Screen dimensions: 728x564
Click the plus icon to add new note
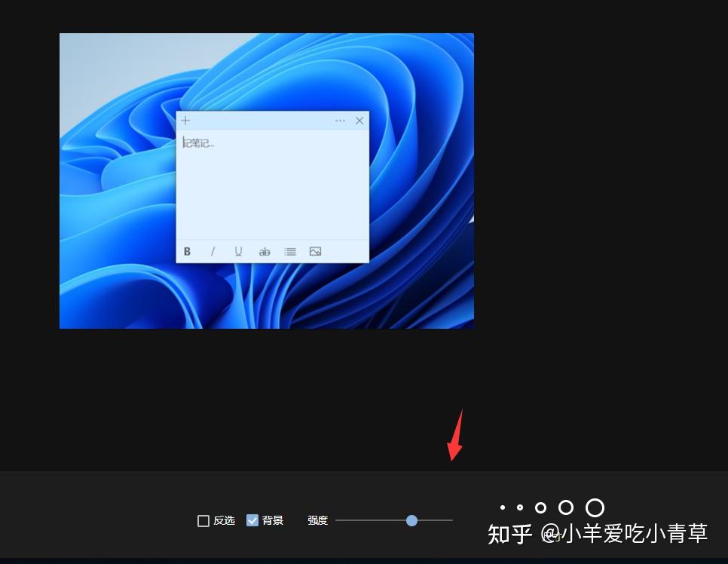point(185,121)
